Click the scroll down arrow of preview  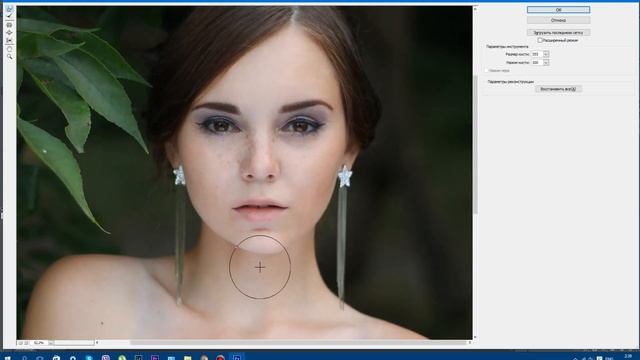click(x=475, y=337)
